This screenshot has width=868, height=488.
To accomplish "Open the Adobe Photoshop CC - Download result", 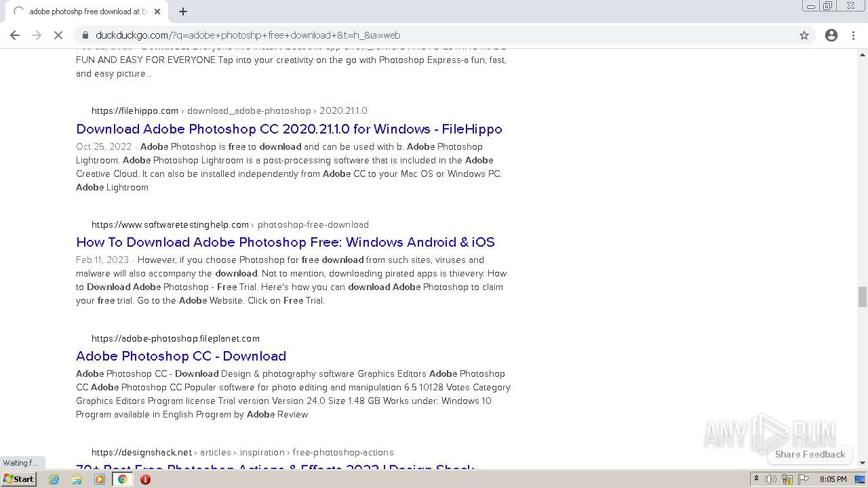I will click(181, 356).
